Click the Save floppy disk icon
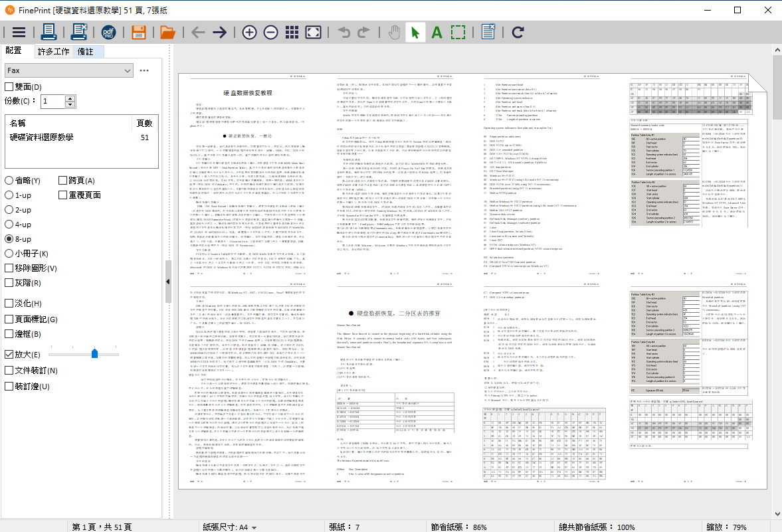Viewport: 782px width, 532px height. point(139,33)
